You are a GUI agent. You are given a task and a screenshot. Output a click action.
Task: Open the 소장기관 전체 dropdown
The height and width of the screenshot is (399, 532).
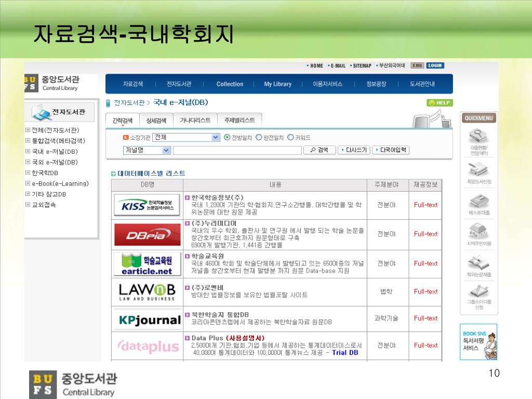tap(187, 137)
